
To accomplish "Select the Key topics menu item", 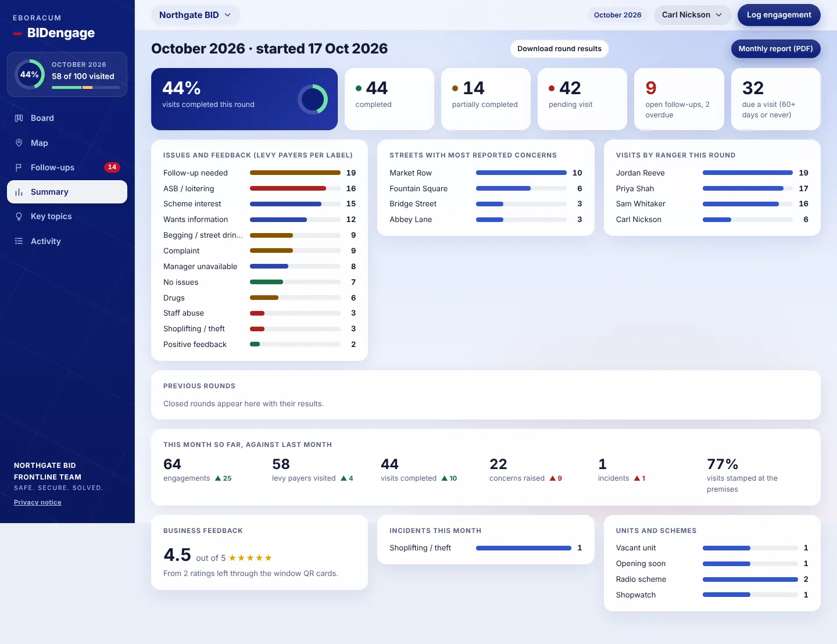I will (67, 216).
